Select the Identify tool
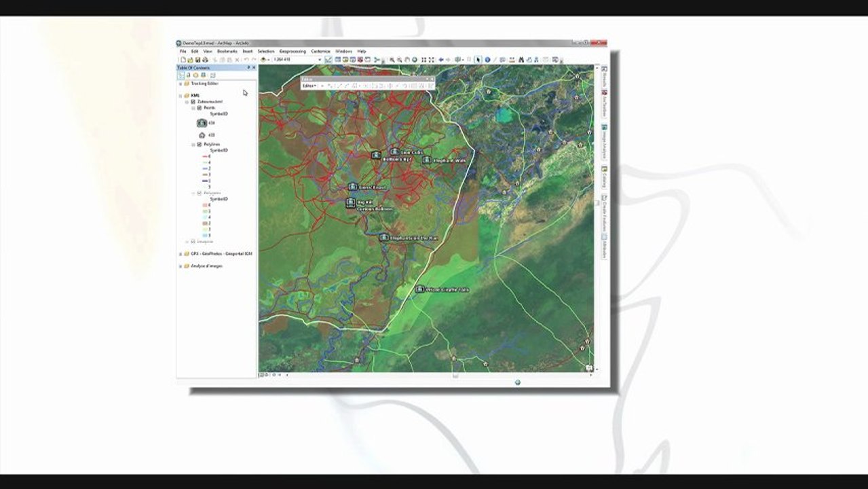868x489 pixels. tap(487, 60)
